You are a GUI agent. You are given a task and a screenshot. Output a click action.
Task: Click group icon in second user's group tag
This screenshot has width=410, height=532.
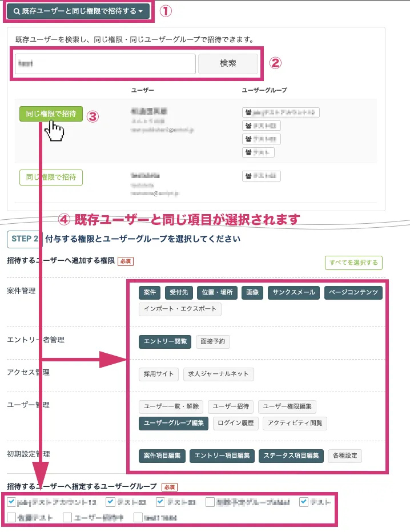(248, 176)
